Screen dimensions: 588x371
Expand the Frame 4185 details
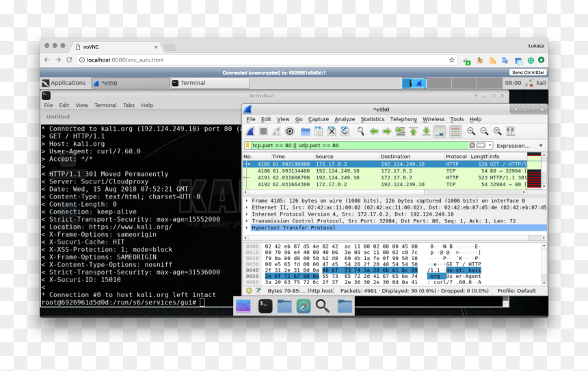coord(247,201)
